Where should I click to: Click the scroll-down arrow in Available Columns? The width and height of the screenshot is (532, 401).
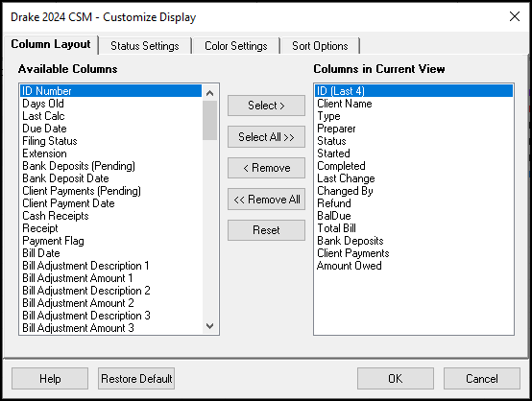210,326
